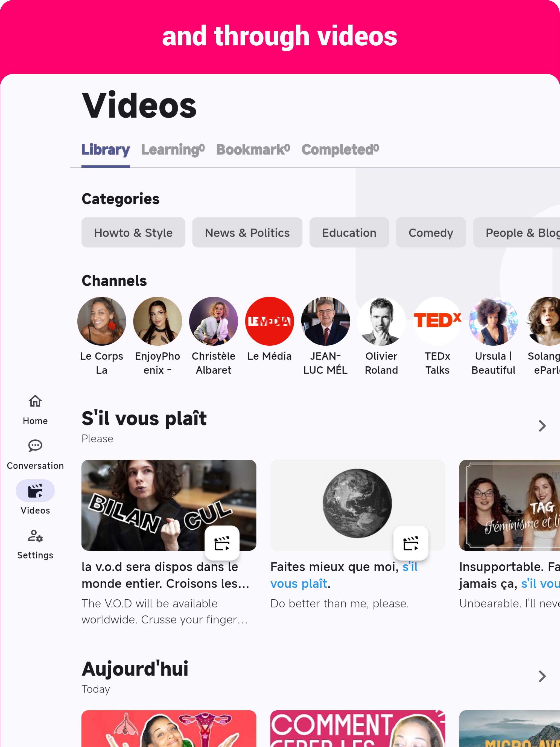
Task: Open the mountain landscape video thumbnail
Action: point(509,728)
